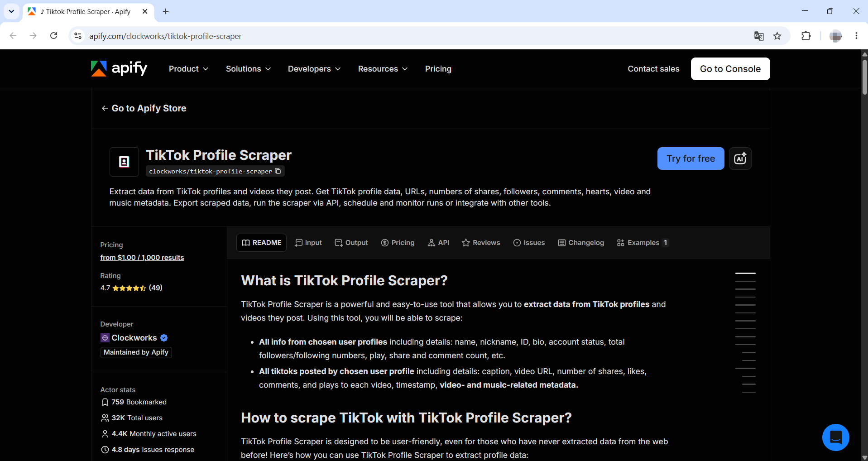Screen dimensions: 868x461
Task: Click the rating stars in the sidebar
Action: click(x=129, y=288)
